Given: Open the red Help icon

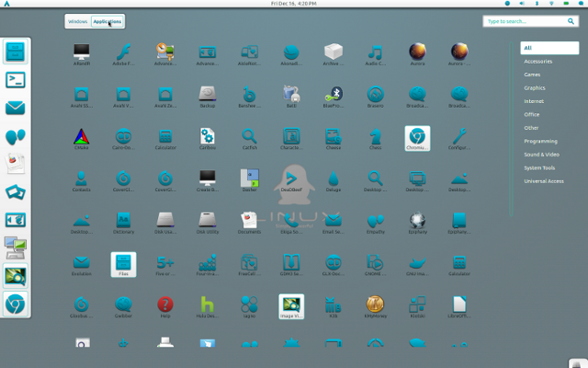Looking at the screenshot, I should pos(165,306).
